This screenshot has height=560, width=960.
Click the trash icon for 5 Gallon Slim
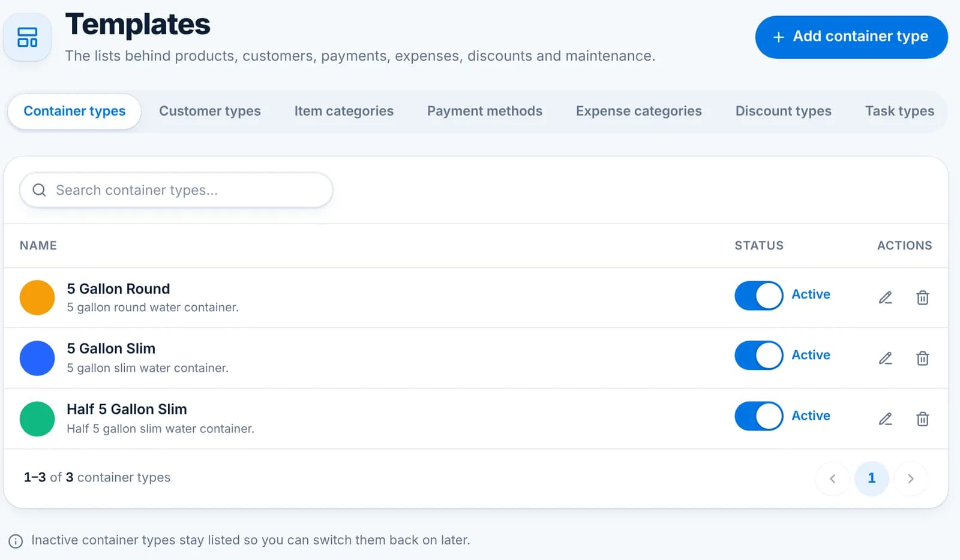click(922, 359)
